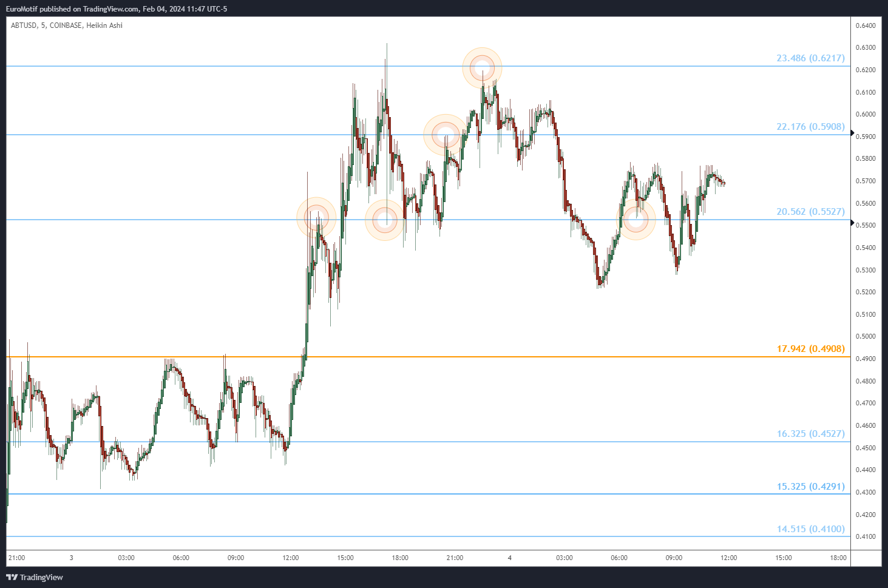The image size is (888, 588).
Task: Click 0.4600 on the price axis
Action: [866, 425]
